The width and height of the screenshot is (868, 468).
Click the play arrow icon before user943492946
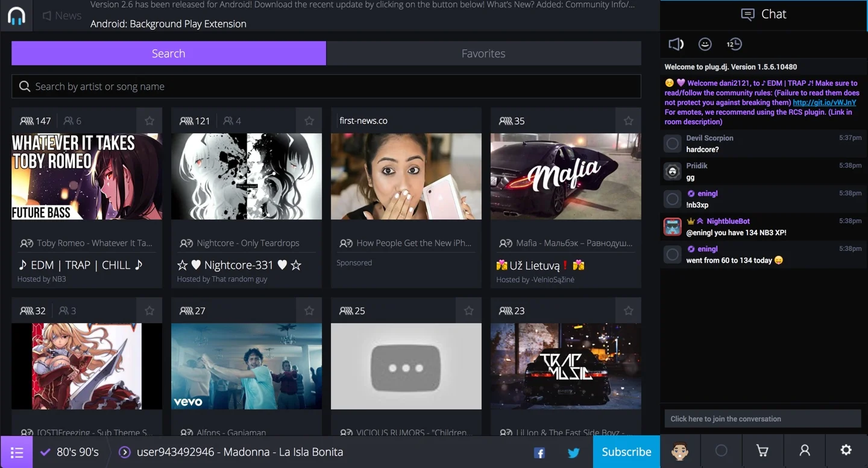(x=125, y=452)
